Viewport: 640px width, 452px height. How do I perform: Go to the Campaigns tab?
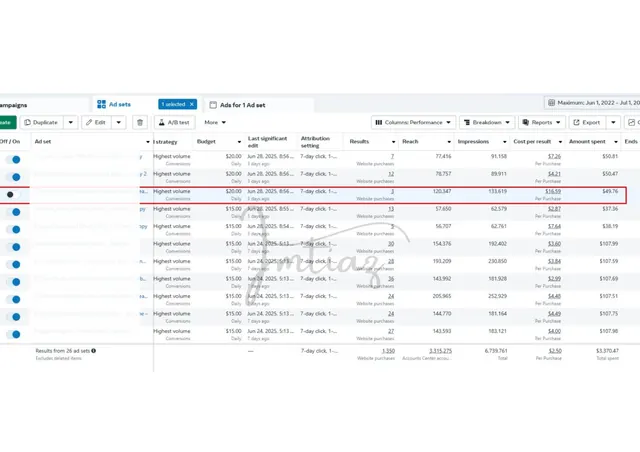pos(13,105)
